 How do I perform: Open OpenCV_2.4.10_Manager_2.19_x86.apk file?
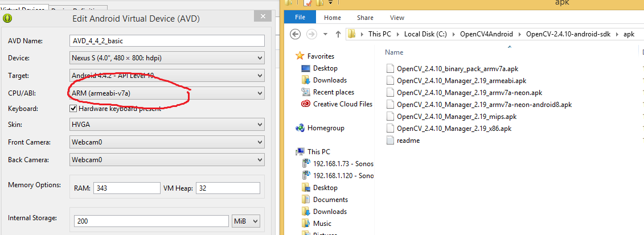(x=454, y=129)
